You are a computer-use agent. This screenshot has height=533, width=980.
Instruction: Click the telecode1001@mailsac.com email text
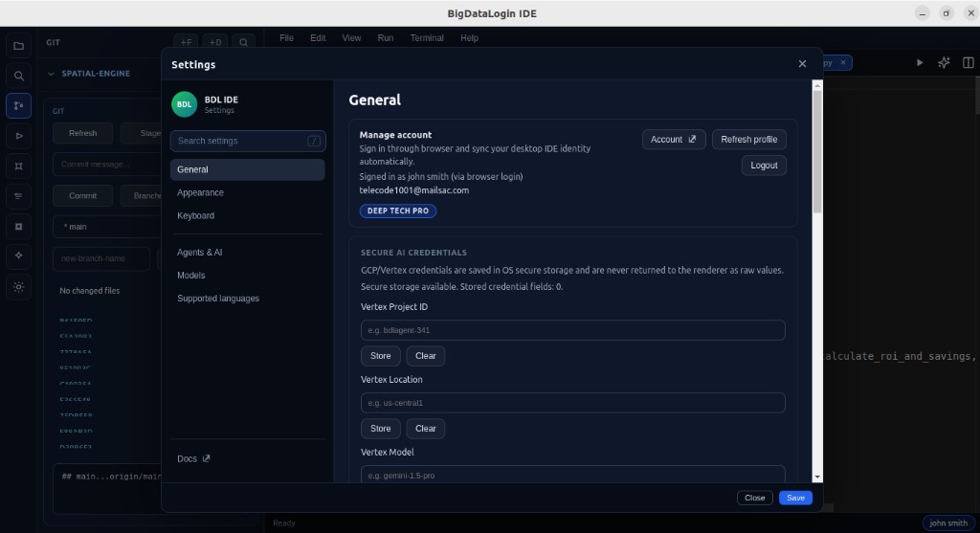tap(413, 190)
